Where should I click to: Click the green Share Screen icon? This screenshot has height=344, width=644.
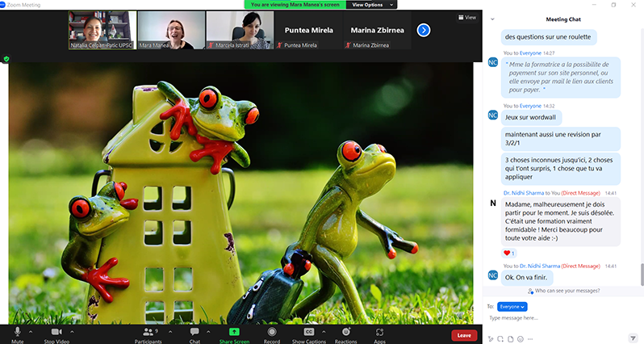(x=234, y=332)
